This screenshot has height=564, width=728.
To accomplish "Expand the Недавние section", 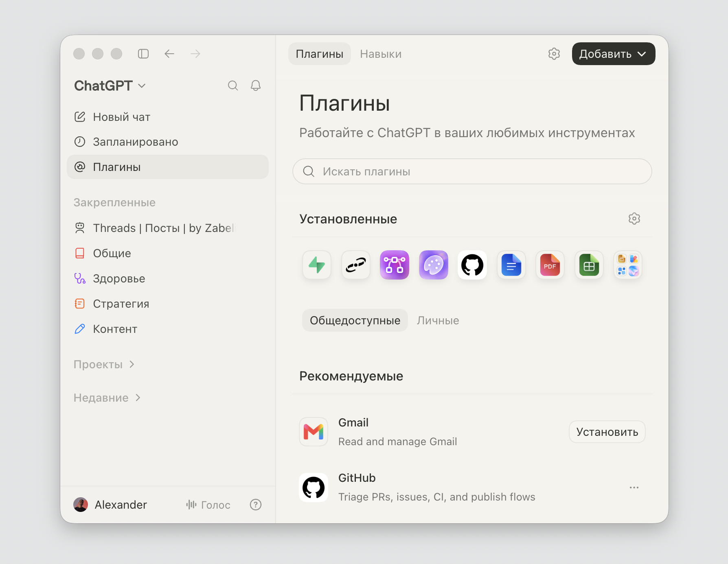I will click(x=107, y=398).
